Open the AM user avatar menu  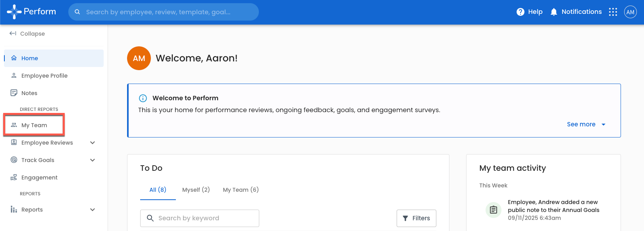(x=631, y=12)
